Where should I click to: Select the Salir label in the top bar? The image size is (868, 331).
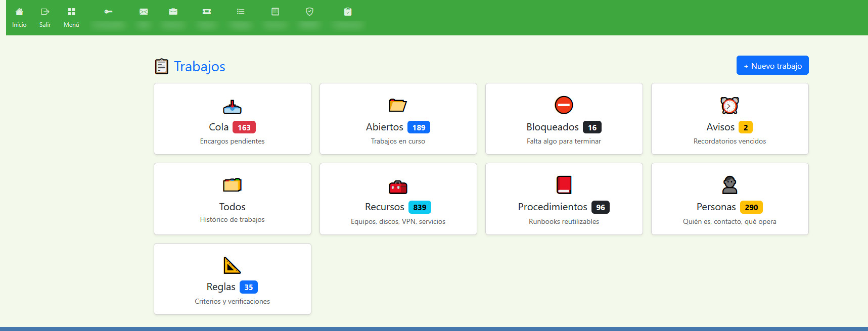tap(45, 25)
